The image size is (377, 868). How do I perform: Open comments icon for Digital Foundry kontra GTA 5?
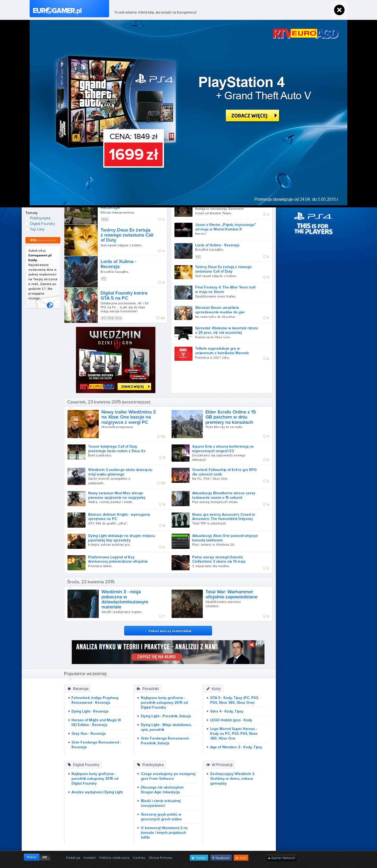[x=160, y=318]
